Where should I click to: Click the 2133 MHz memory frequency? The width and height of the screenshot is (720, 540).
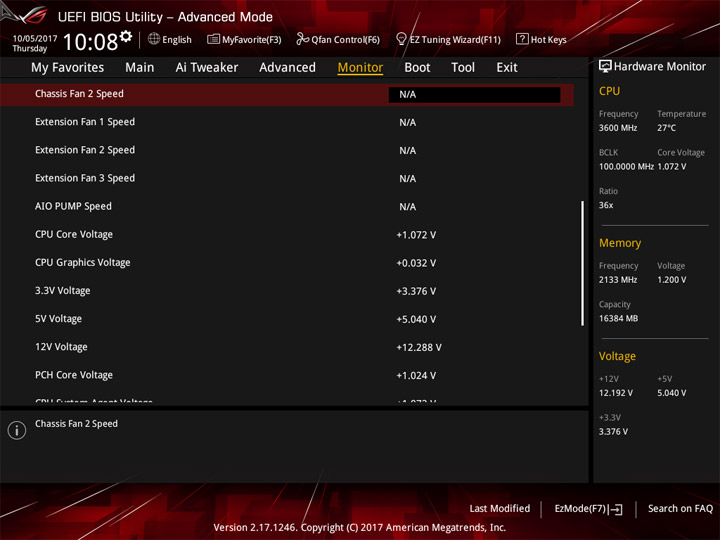(618, 280)
